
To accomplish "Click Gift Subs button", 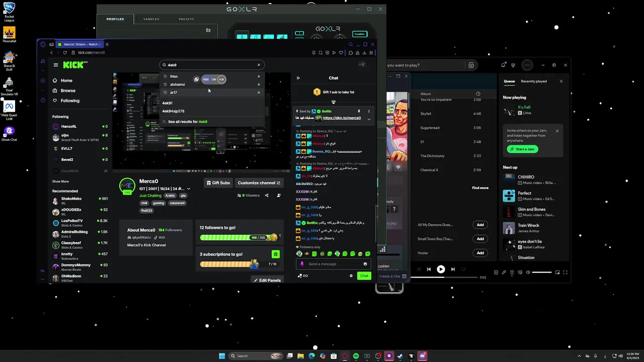I will pyautogui.click(x=218, y=183).
